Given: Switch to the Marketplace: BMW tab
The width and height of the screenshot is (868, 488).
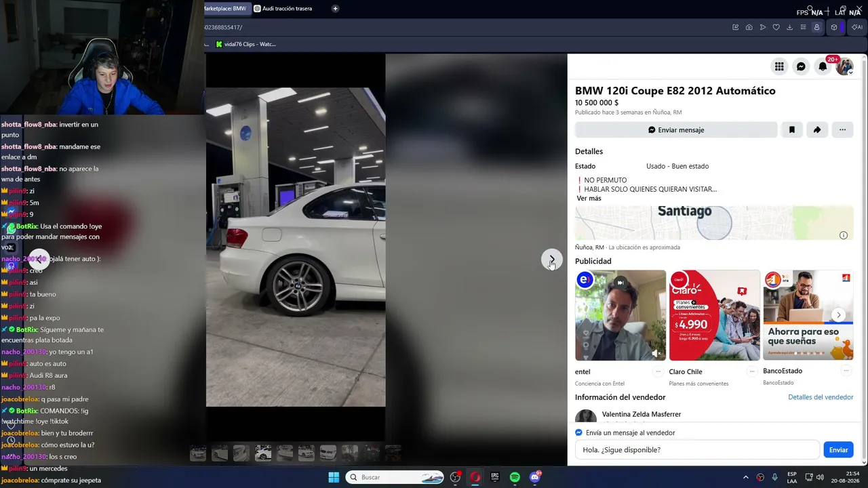Looking at the screenshot, I should [x=226, y=9].
